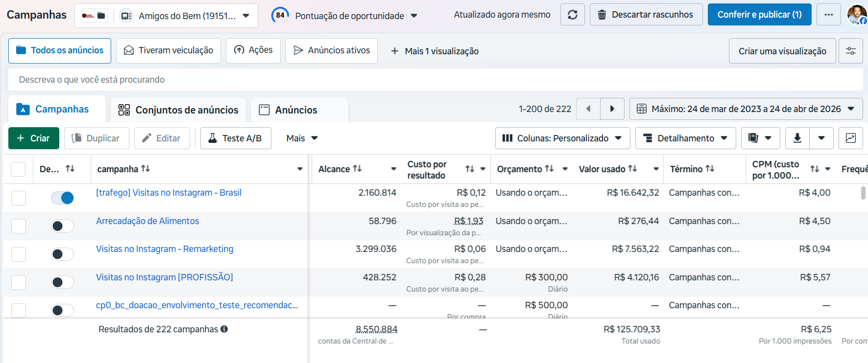Turn on the Visitas no Instagram [PROFISSÃO] campaign

(62, 282)
